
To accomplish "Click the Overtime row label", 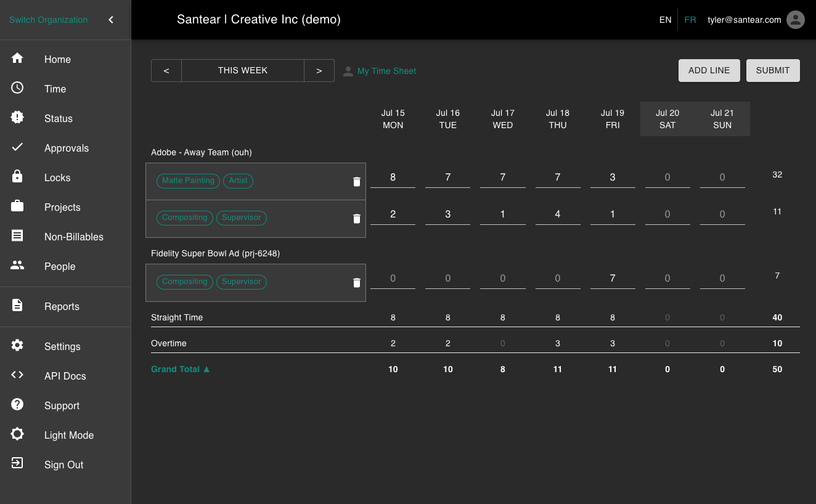I will (x=169, y=343).
